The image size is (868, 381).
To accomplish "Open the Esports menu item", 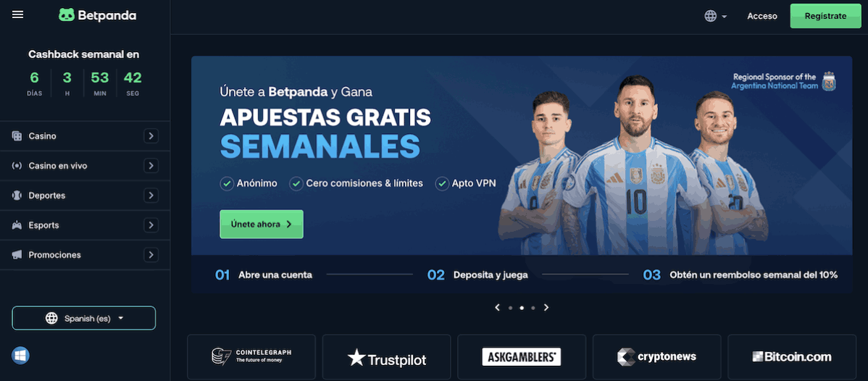I will pyautogui.click(x=85, y=225).
